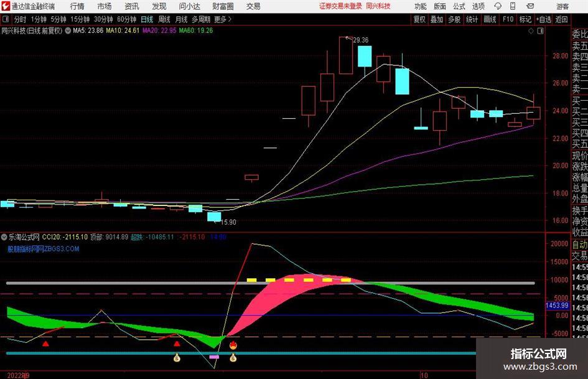Open the 公式 menu
588x379 pixels.
click(x=459, y=6)
